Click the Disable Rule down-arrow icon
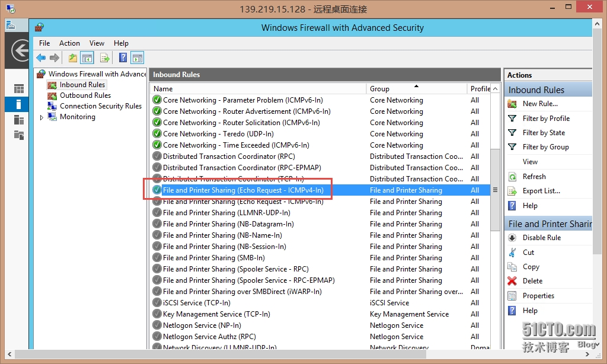The image size is (607, 364). (512, 238)
